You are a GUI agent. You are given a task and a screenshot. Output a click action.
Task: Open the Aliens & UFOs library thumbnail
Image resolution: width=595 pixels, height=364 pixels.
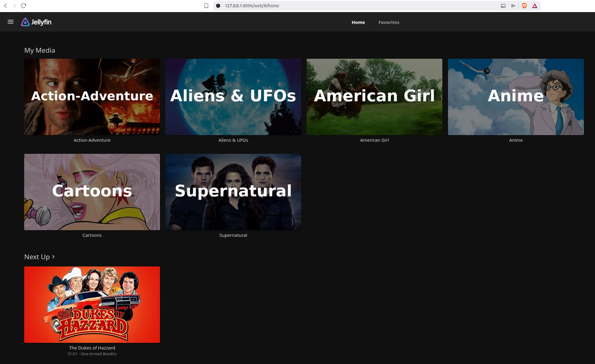[233, 97]
